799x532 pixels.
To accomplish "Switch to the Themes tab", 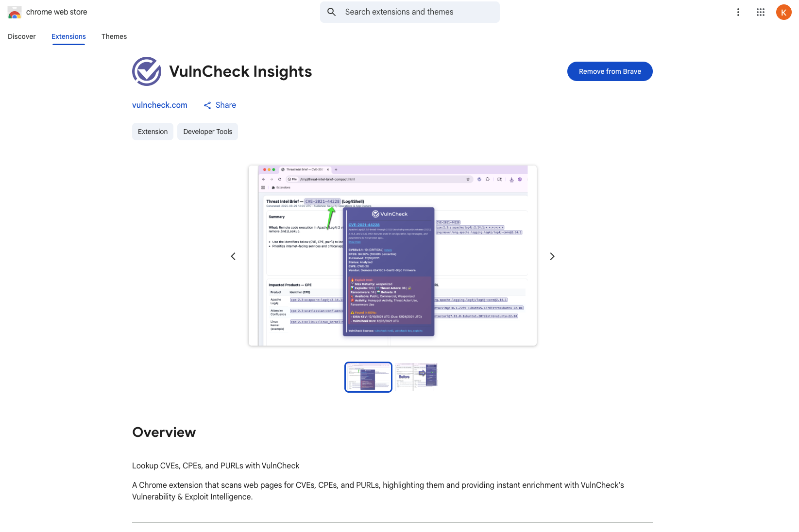I will [114, 36].
